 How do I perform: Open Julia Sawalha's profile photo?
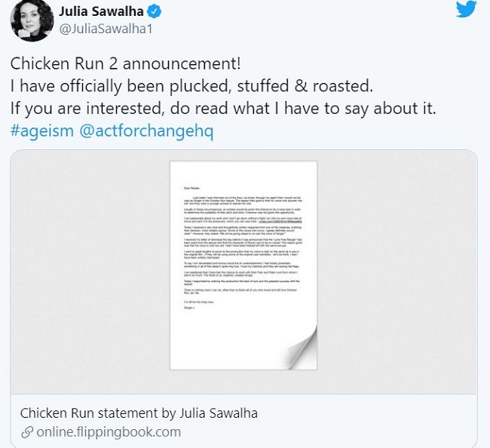tap(30, 20)
